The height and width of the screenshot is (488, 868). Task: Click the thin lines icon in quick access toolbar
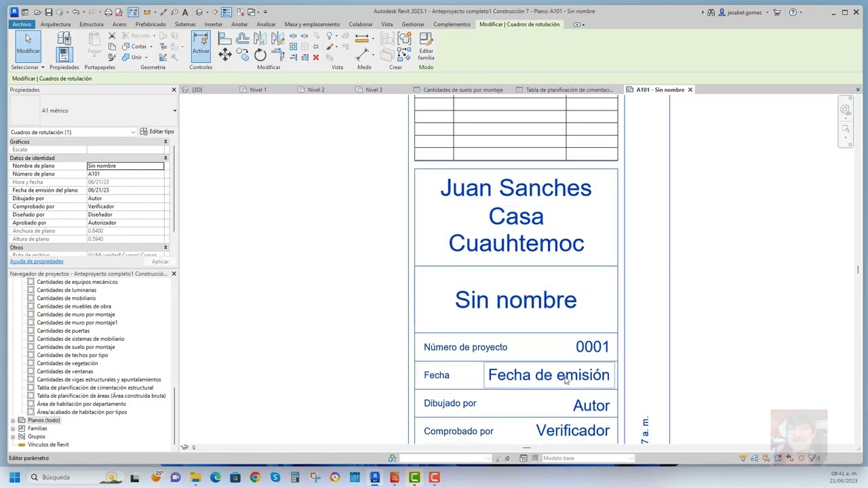coord(226,12)
